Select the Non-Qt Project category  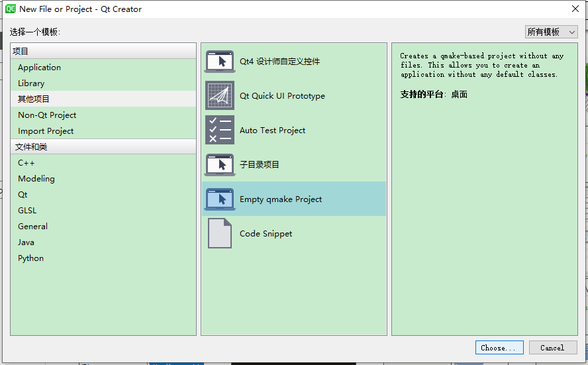pos(103,115)
